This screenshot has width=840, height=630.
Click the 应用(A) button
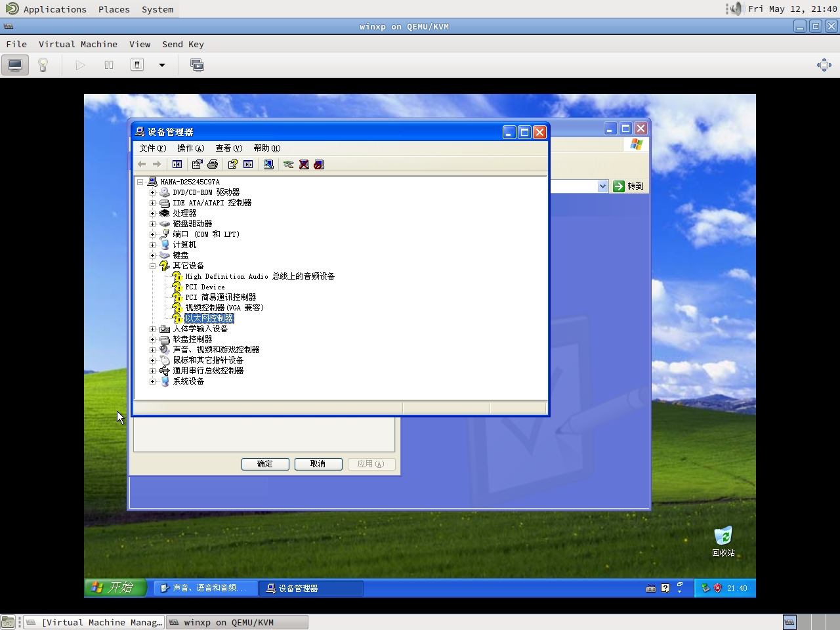coord(371,464)
